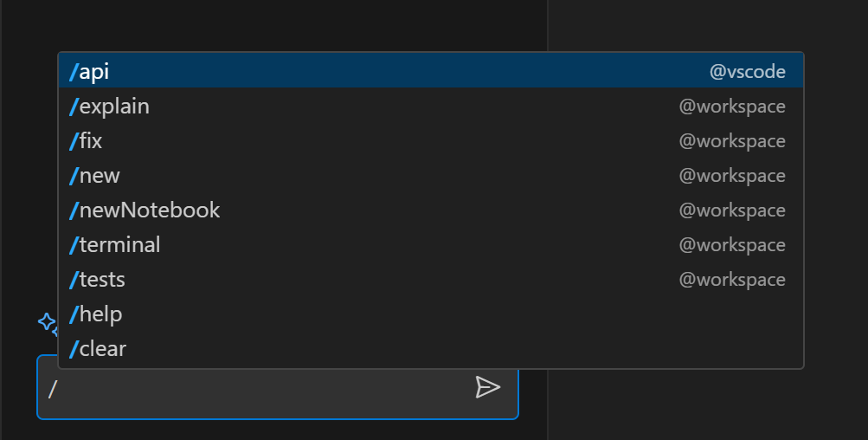Image resolution: width=868 pixels, height=440 pixels.
Task: Choose the /explain slash command
Action: pos(431,106)
